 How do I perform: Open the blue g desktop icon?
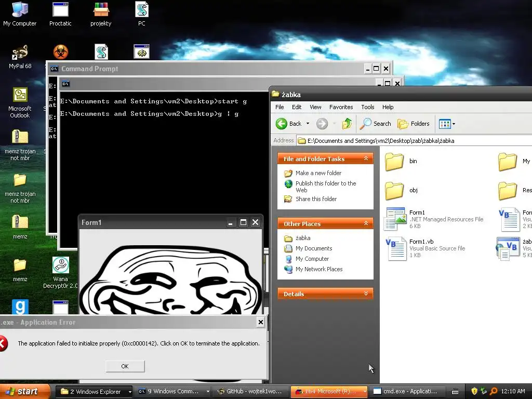pyautogui.click(x=20, y=307)
